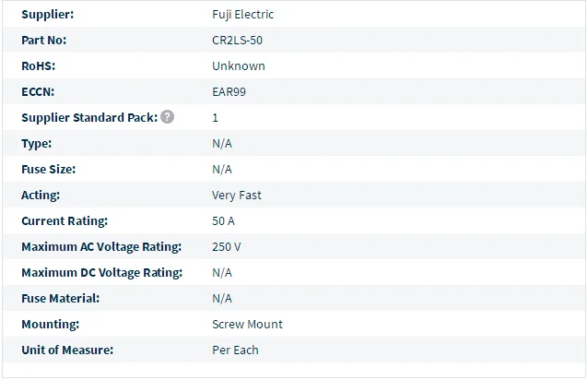The height and width of the screenshot is (380, 588).
Task: Select the Fuse Size N/A value
Action: 222,170
